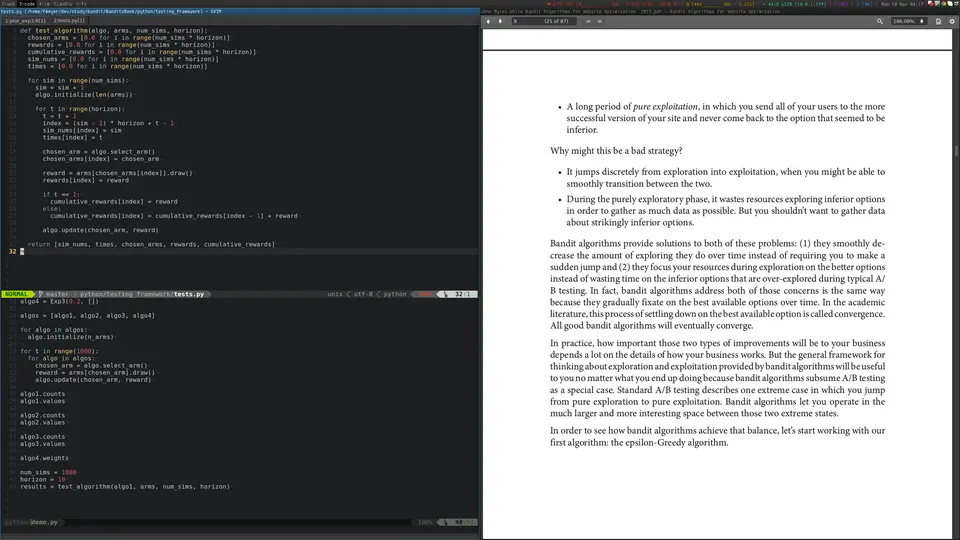The image size is (960, 540).
Task: Click the 'return [sim_nums, times...' line
Action: (151, 244)
